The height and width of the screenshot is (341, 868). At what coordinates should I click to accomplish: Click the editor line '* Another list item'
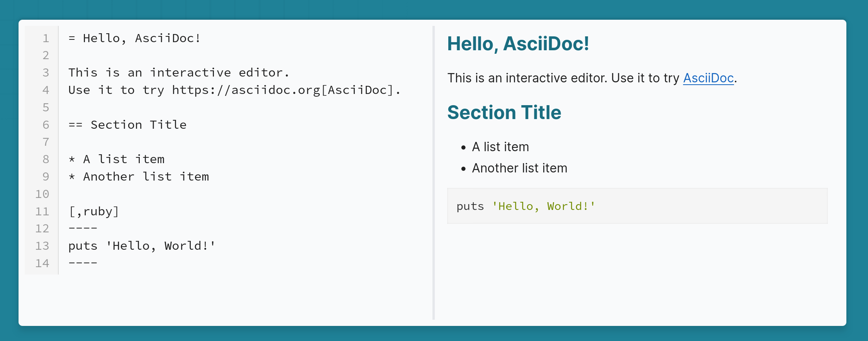tap(139, 177)
